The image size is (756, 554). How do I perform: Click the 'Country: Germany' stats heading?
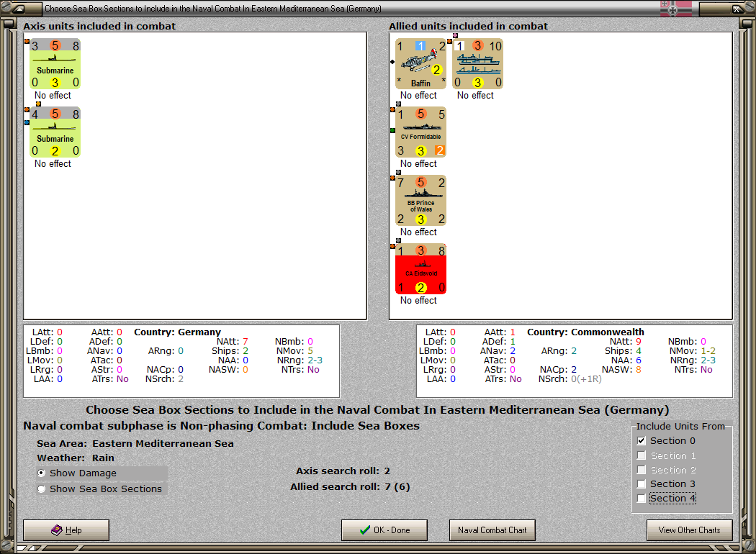177,332
